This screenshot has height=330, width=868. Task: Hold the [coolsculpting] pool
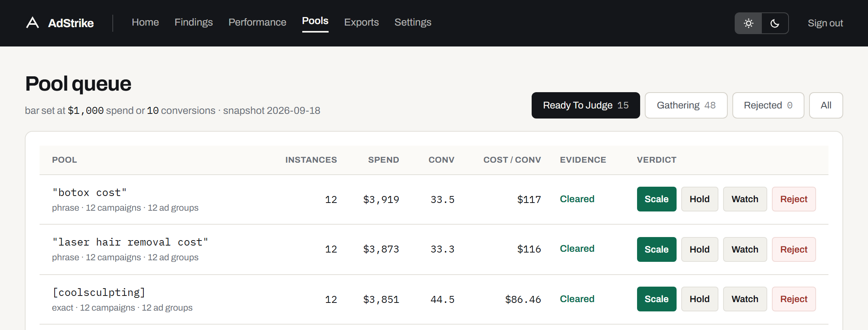coord(700,299)
